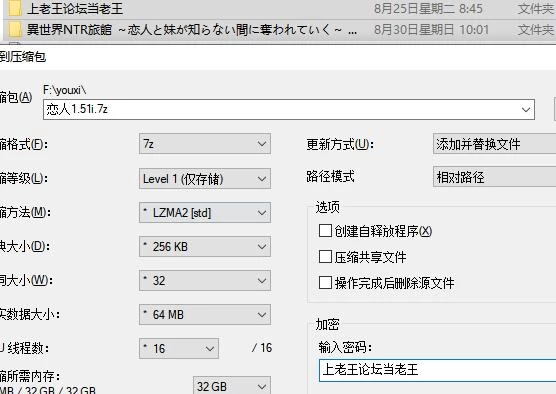Open the CPU thread count dropdown showing 16
Screen dimensions: 556x394
179,348
